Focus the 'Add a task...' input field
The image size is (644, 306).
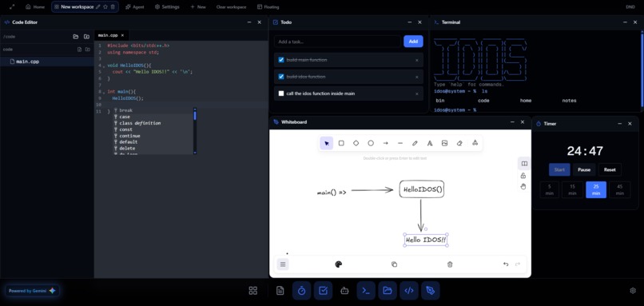[337, 42]
